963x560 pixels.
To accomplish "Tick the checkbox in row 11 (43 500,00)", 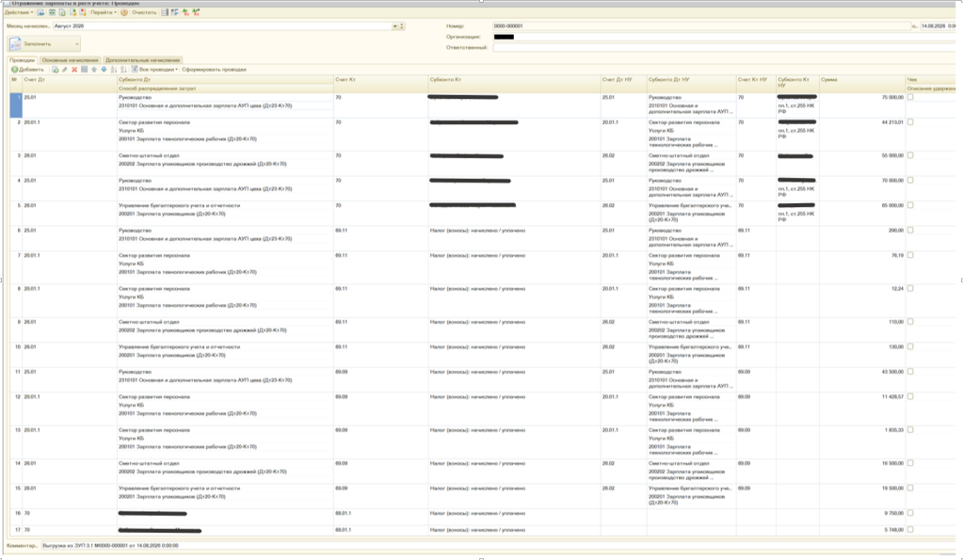I will tap(910, 372).
